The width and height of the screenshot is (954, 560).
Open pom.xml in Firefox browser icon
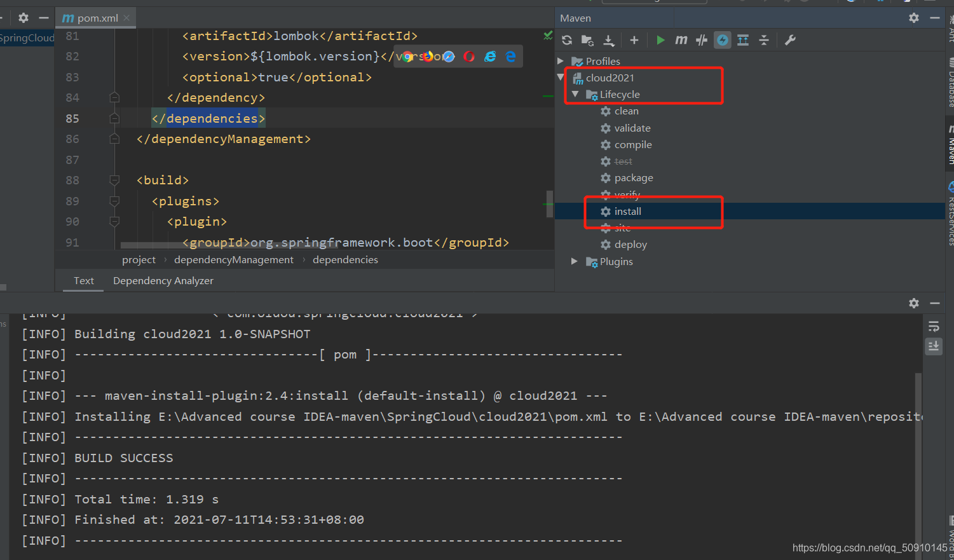(x=428, y=57)
